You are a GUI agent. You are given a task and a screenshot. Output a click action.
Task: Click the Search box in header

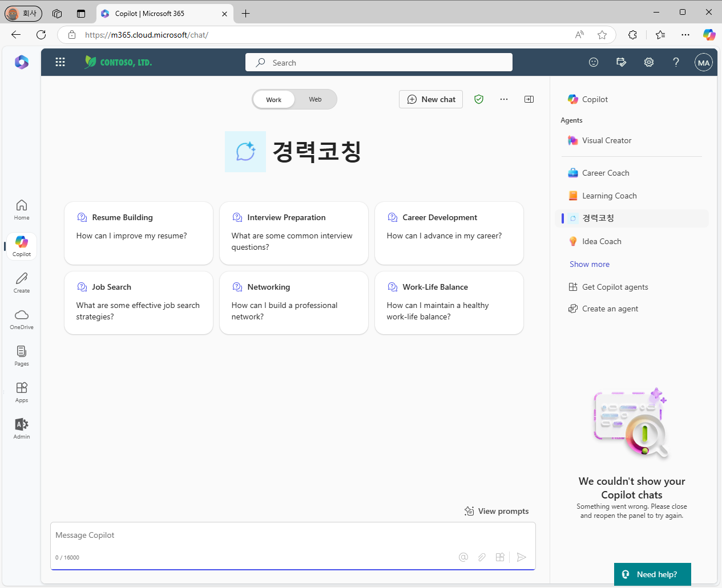point(379,62)
